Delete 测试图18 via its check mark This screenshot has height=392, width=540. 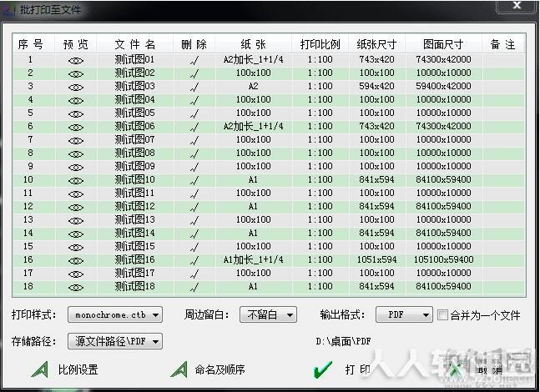[x=194, y=288]
